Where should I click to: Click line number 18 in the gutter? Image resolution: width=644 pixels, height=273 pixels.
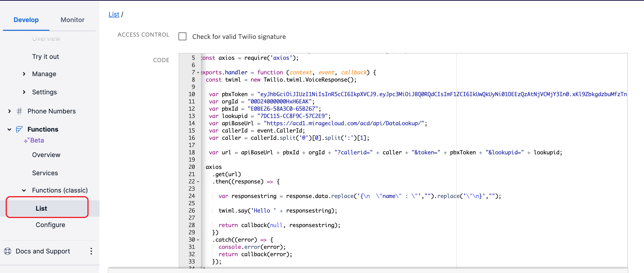[191, 152]
